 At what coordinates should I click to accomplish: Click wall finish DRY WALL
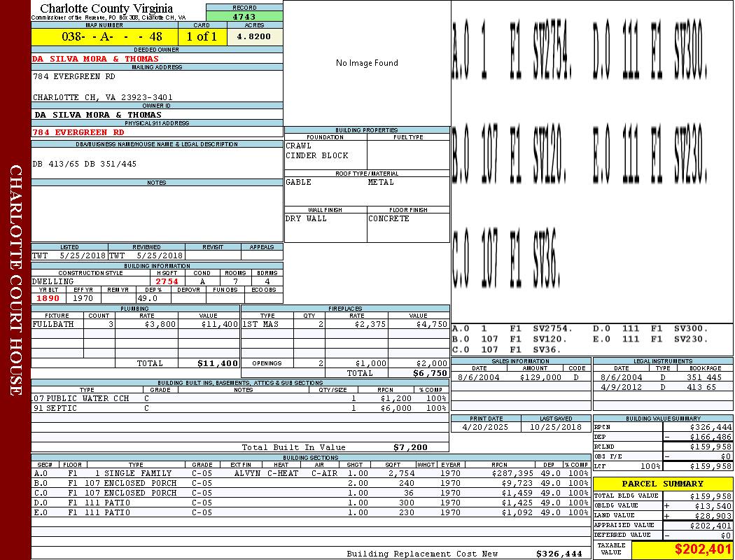point(306,219)
